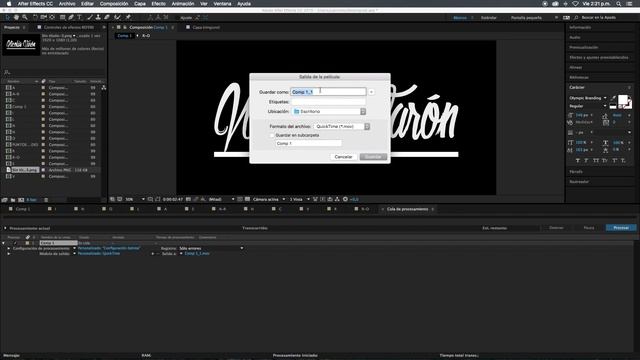Click the project flowchart icon beside item list

[104, 88]
